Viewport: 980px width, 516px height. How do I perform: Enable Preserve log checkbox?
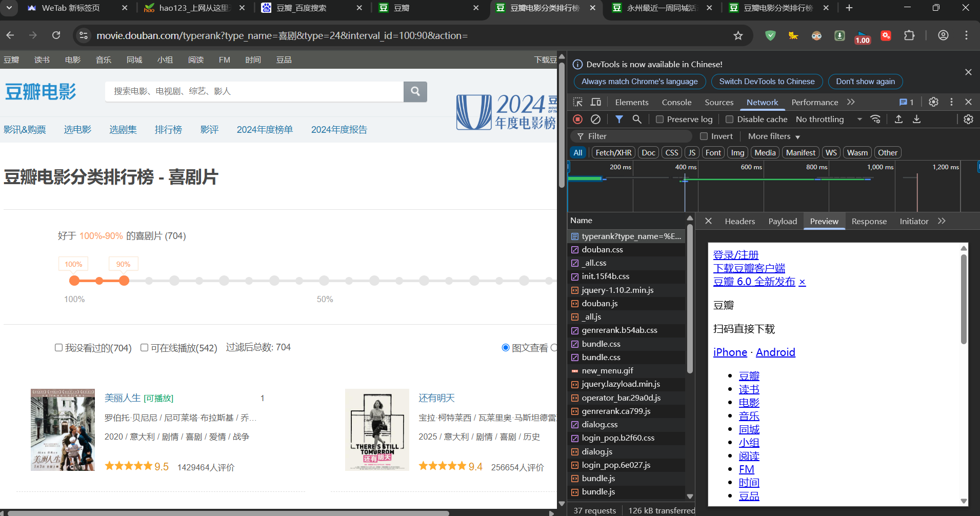(660, 120)
